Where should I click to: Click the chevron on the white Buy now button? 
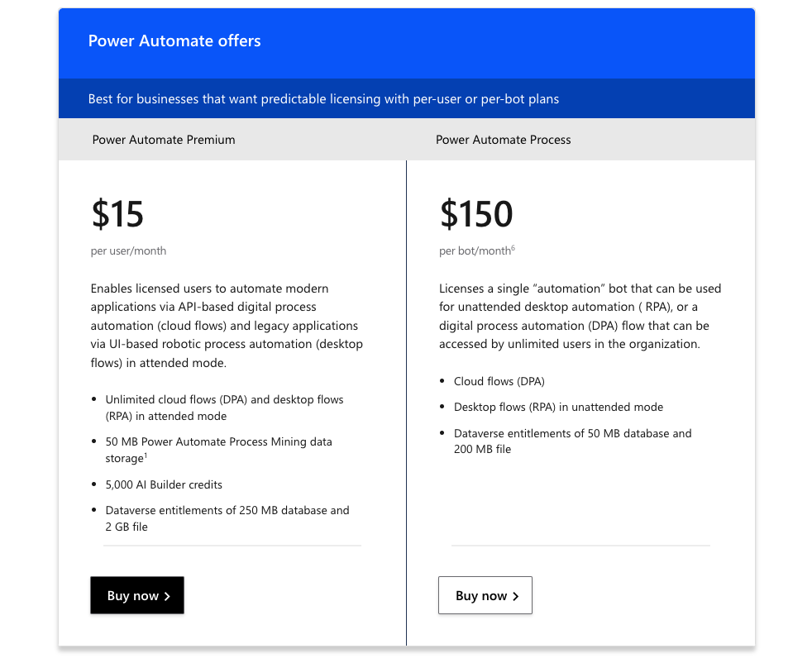(x=516, y=596)
